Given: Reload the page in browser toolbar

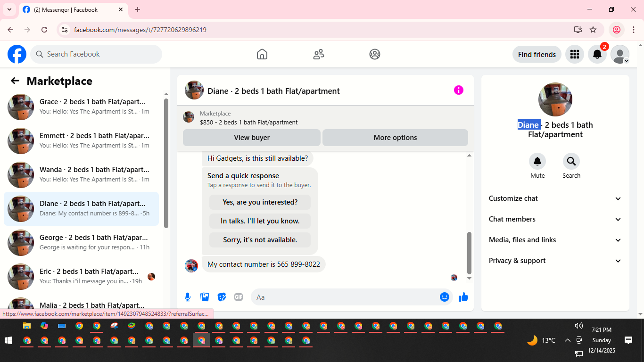Looking at the screenshot, I should 44,30.
